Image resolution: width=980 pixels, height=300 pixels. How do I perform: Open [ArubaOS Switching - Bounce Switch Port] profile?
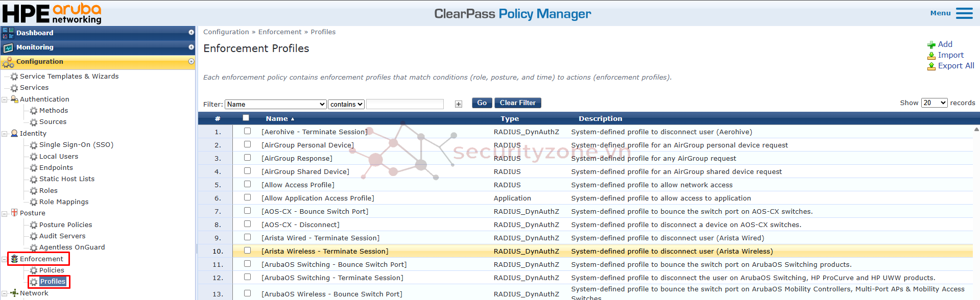pos(334,264)
